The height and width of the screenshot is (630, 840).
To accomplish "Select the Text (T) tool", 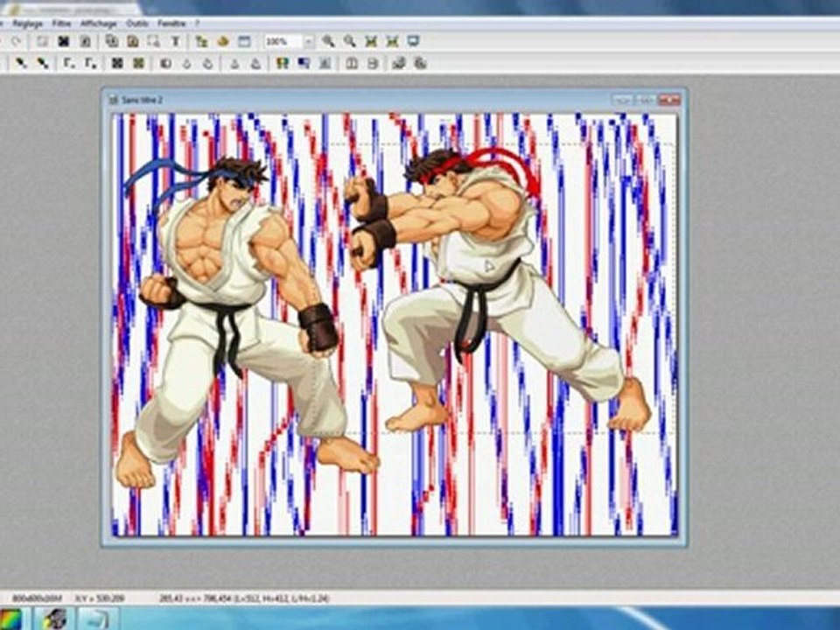I will tap(175, 41).
